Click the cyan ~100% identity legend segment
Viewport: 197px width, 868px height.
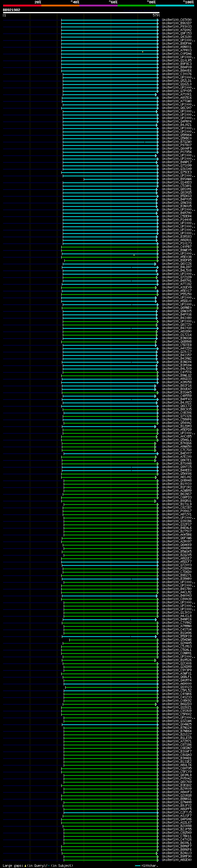[175, 6]
